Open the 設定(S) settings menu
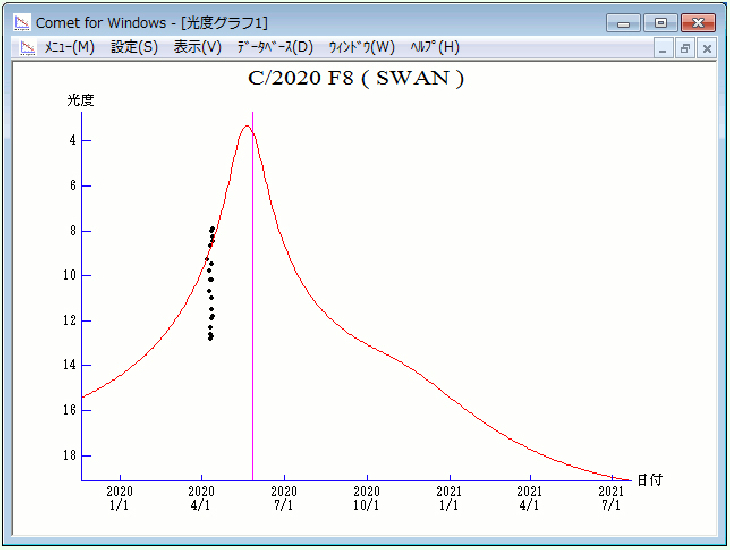This screenshot has width=730, height=550. (134, 47)
